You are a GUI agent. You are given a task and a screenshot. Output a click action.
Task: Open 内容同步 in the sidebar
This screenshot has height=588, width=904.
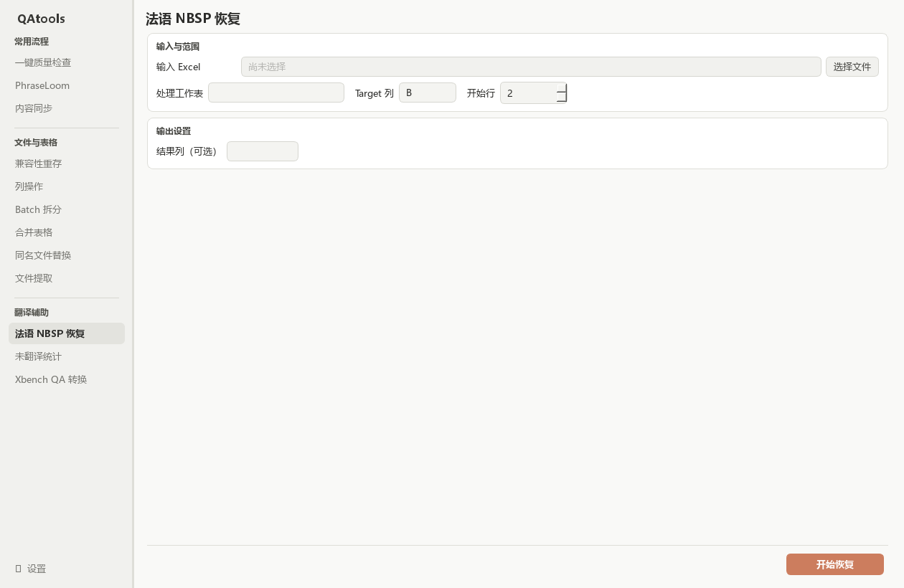[x=67, y=108]
